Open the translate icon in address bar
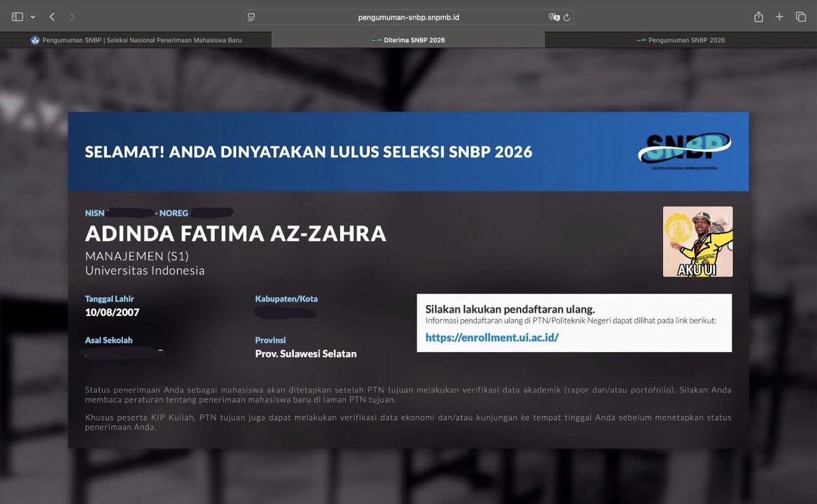Screen dimensions: 817x504 pos(554,17)
